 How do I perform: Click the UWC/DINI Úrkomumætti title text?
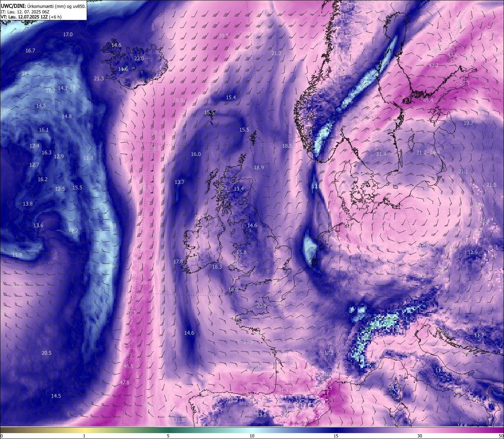(43, 6)
